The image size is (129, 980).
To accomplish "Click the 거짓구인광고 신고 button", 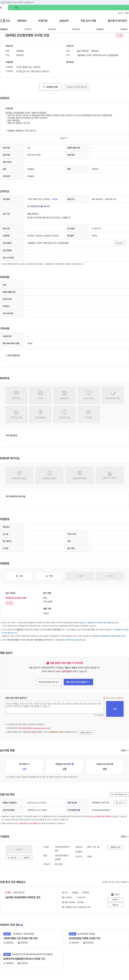I will pos(119,794).
